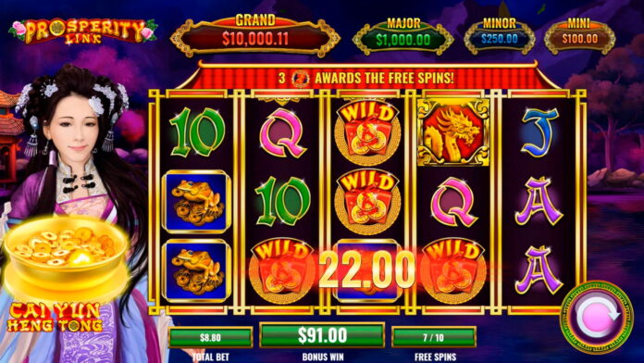Image resolution: width=644 pixels, height=363 pixels.
Task: Open the Grand jackpot $10,000.11 display
Action: 255,36
